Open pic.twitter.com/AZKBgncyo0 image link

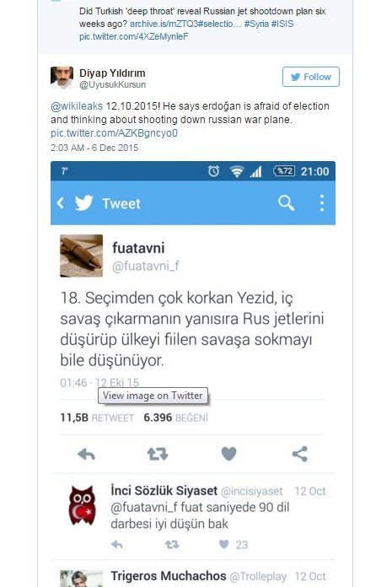pos(114,133)
